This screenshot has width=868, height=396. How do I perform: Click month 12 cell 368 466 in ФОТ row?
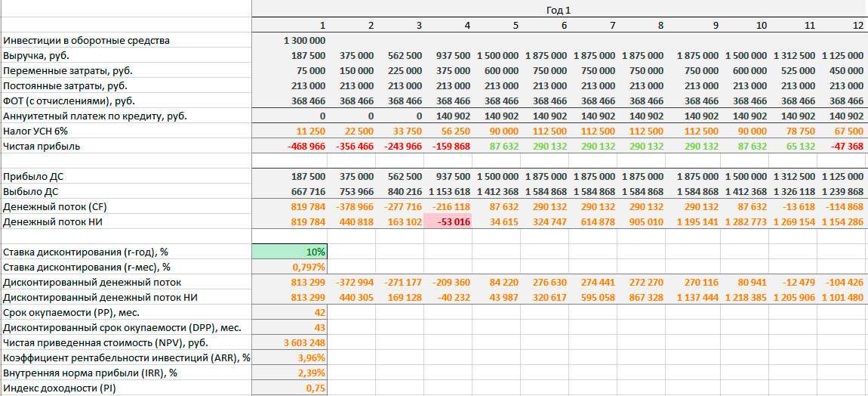tap(842, 101)
